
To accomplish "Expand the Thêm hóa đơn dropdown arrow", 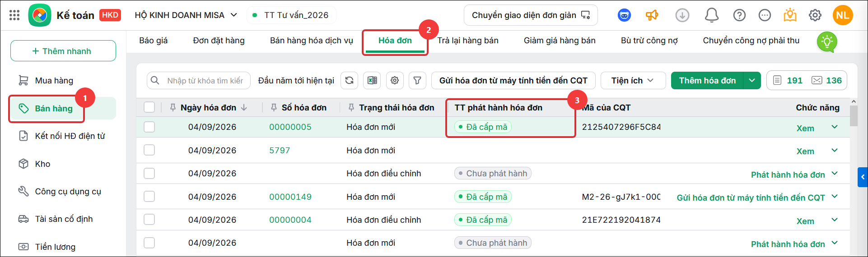I will click(x=752, y=80).
